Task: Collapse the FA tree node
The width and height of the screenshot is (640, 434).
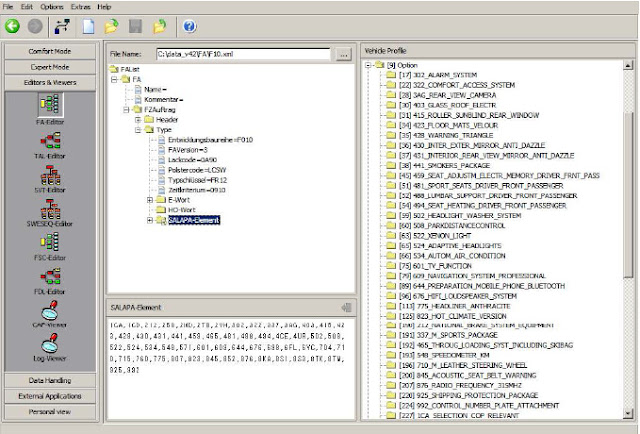Action: (x=114, y=79)
